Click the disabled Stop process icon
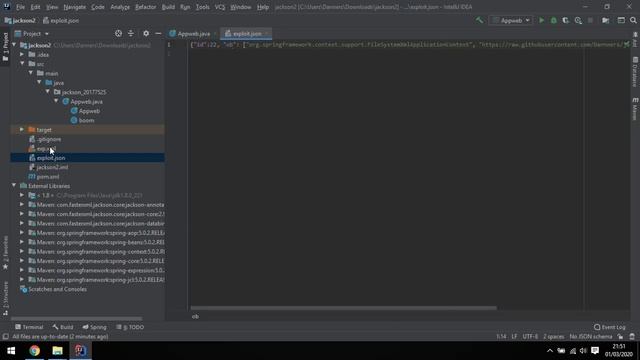 [x=590, y=20]
